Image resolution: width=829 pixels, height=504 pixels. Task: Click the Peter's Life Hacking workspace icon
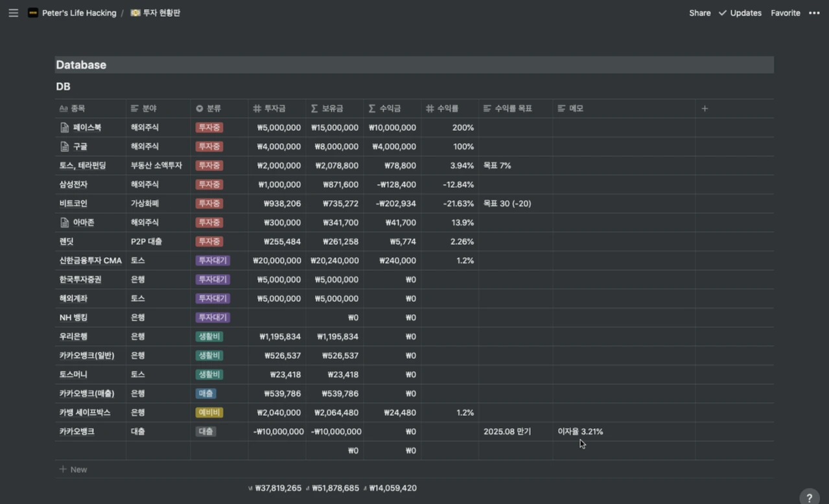pos(32,13)
